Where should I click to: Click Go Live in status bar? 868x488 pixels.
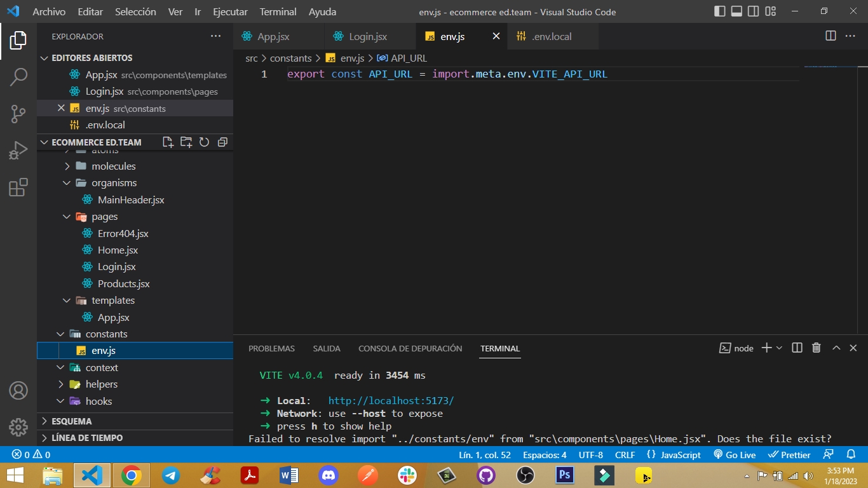click(735, 455)
